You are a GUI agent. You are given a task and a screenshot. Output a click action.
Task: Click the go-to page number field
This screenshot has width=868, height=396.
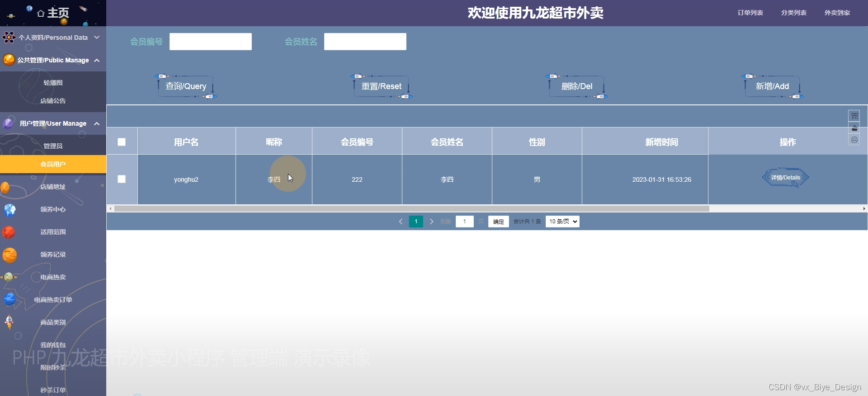click(464, 222)
